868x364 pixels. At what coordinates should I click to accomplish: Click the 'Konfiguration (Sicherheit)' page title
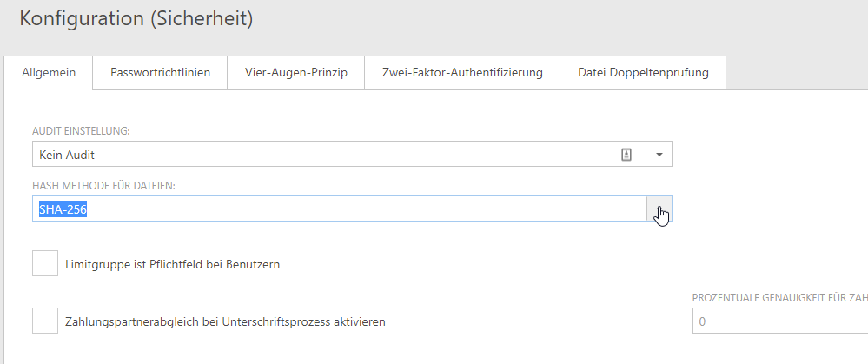[136, 18]
